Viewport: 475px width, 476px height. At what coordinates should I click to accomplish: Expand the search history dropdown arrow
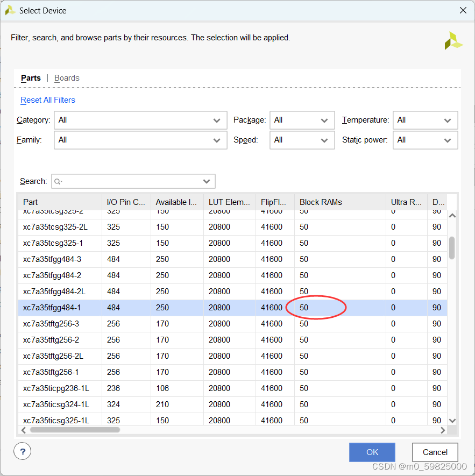click(207, 181)
